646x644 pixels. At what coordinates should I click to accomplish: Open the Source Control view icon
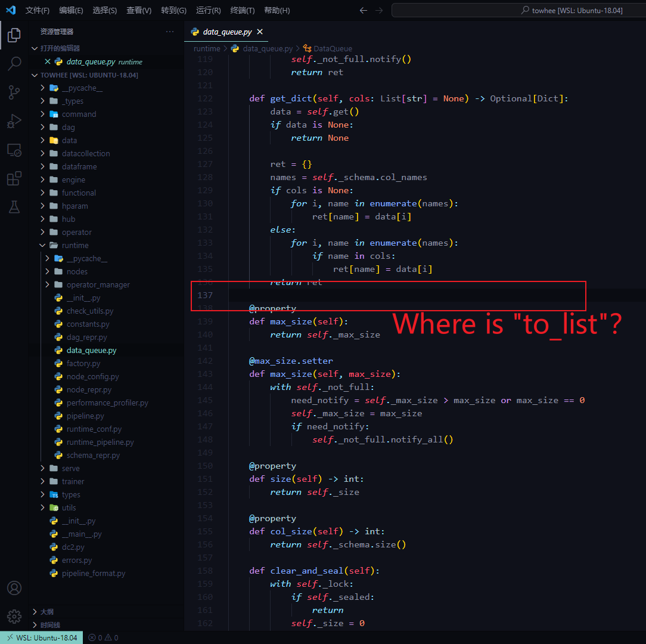tap(14, 92)
